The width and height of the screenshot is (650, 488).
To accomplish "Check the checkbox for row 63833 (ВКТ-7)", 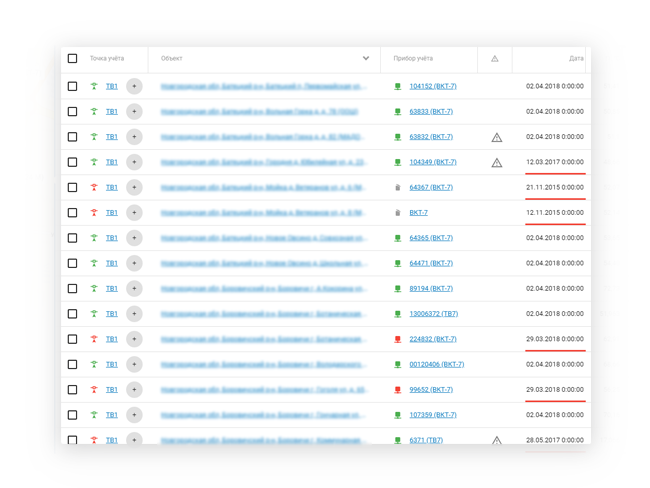I will (73, 112).
